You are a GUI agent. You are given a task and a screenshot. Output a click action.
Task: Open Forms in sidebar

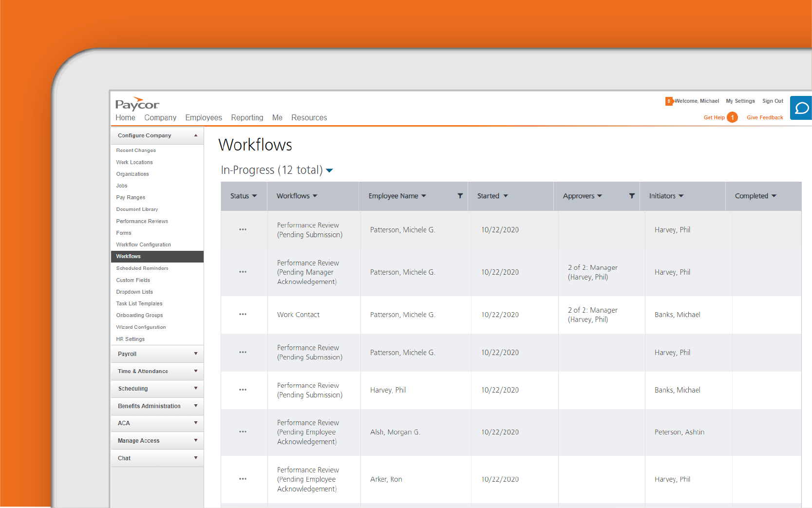124,233
